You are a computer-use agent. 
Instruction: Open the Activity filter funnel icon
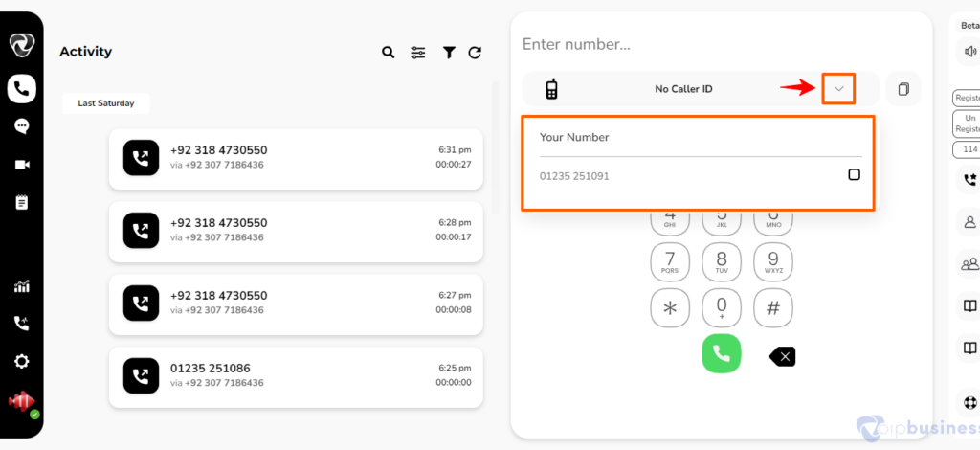(x=449, y=53)
